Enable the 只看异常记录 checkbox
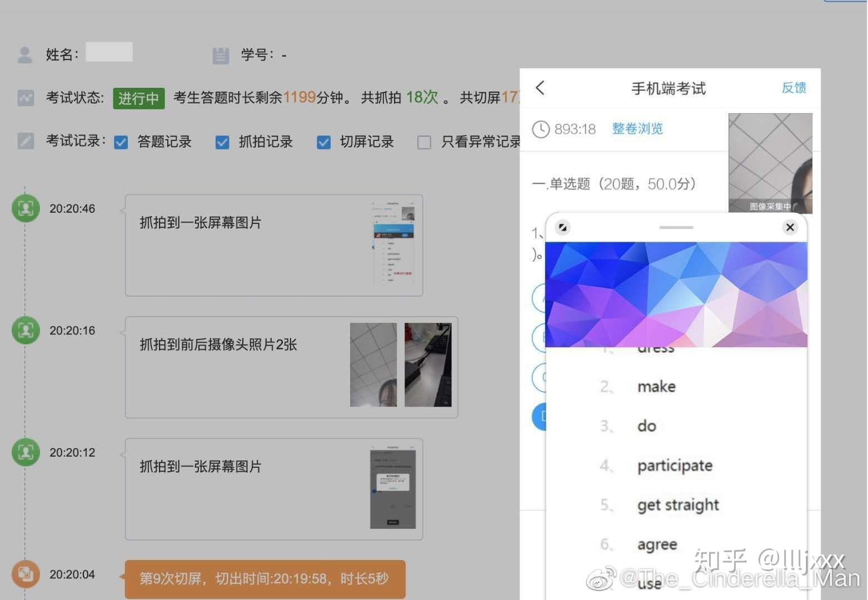 424,143
